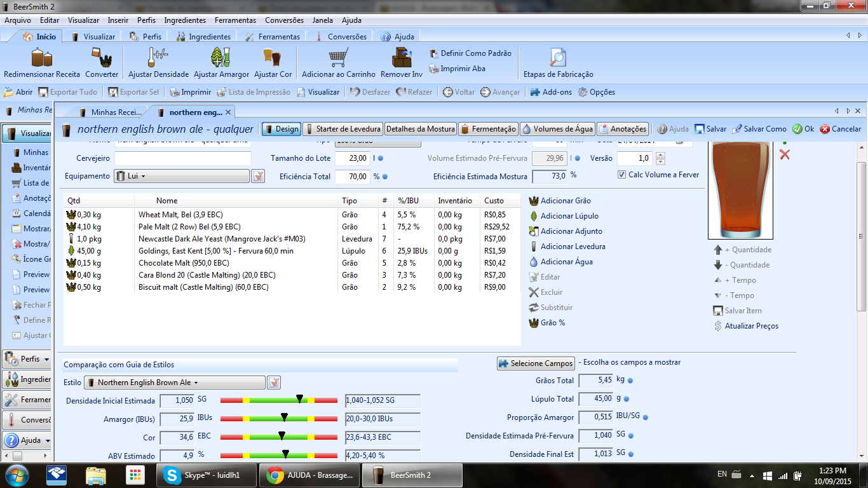868x488 pixels.
Task: Click the icon button beside Estilo dropdown
Action: coord(274,383)
